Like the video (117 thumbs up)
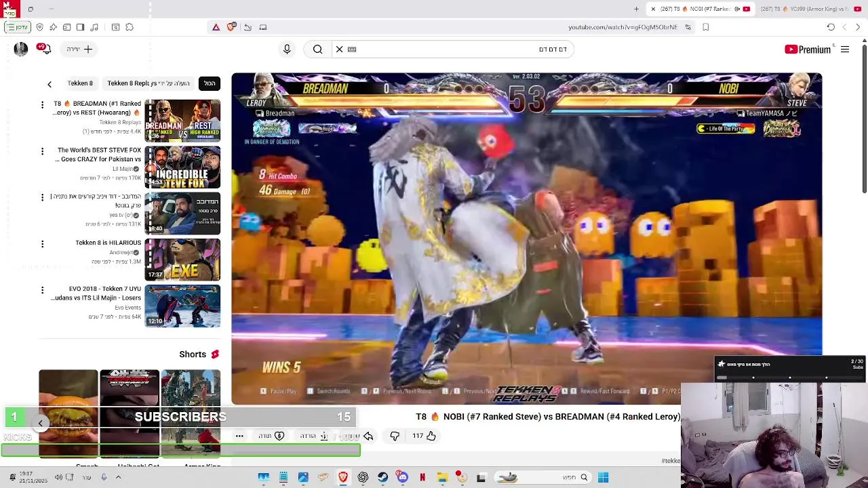The image size is (868, 488). coord(424,436)
